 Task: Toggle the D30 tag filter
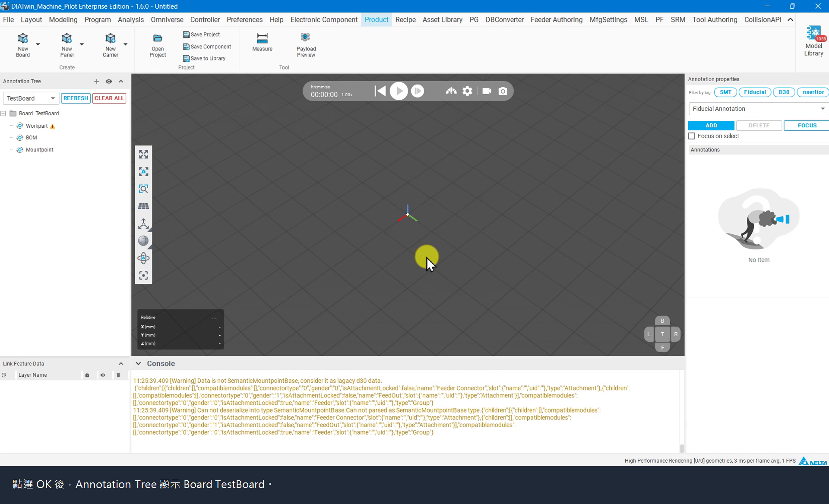(784, 92)
